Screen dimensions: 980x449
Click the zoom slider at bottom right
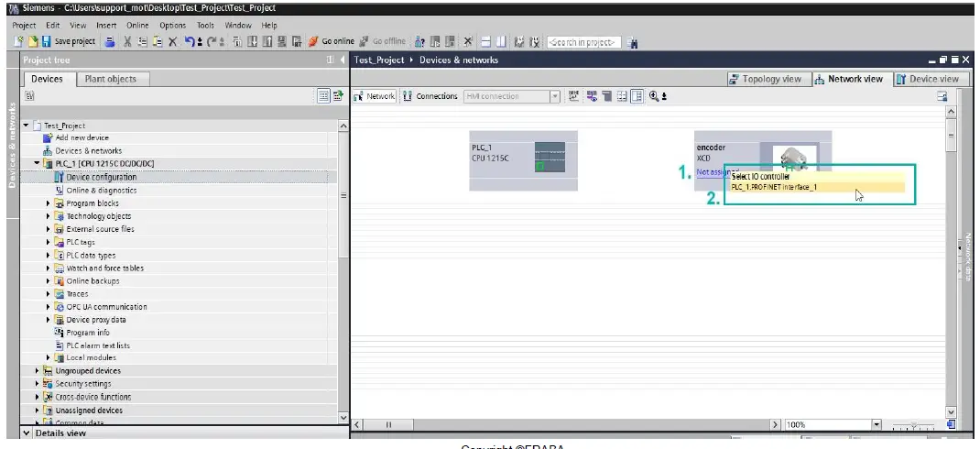(x=914, y=426)
